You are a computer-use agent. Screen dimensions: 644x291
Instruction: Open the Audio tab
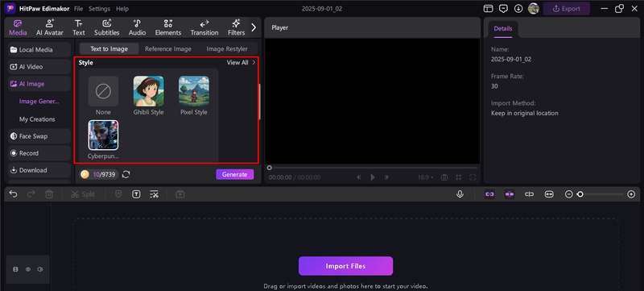point(137,27)
